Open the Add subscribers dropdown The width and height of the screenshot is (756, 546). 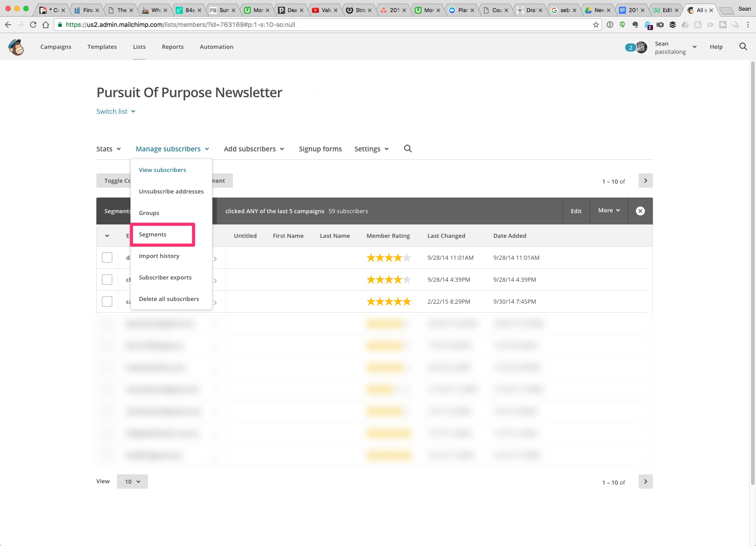[x=254, y=149]
